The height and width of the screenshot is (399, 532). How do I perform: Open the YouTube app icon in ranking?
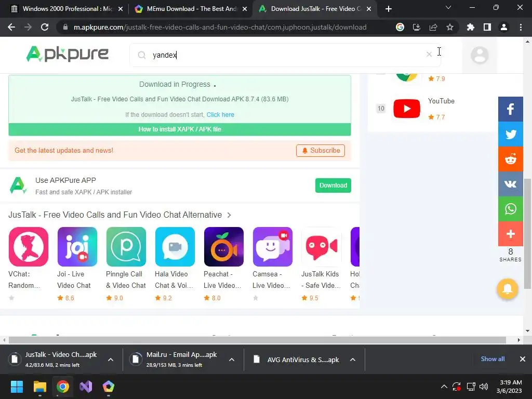(406, 109)
